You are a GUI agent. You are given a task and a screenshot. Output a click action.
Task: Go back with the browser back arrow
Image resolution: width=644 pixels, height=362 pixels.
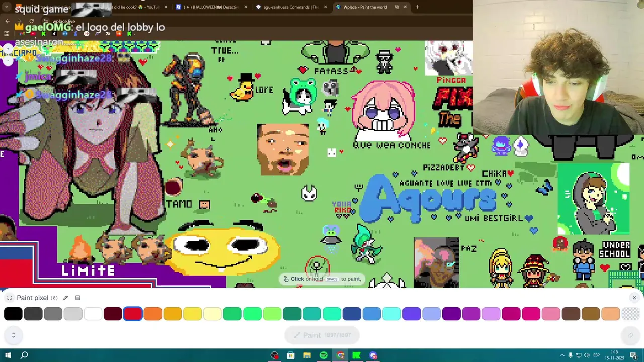click(x=7, y=21)
